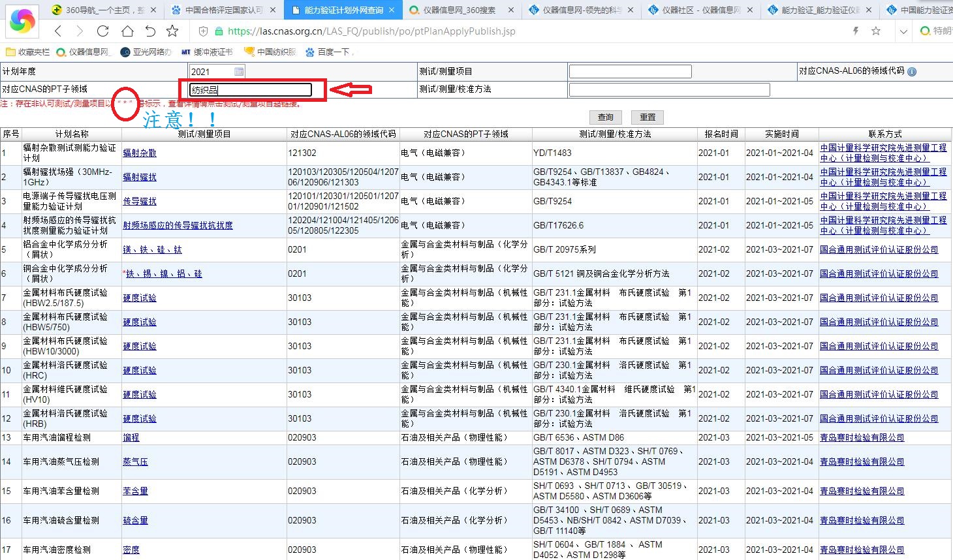Open the 硬度试验 link in row 12
This screenshot has width=953, height=560.
pyautogui.click(x=140, y=418)
